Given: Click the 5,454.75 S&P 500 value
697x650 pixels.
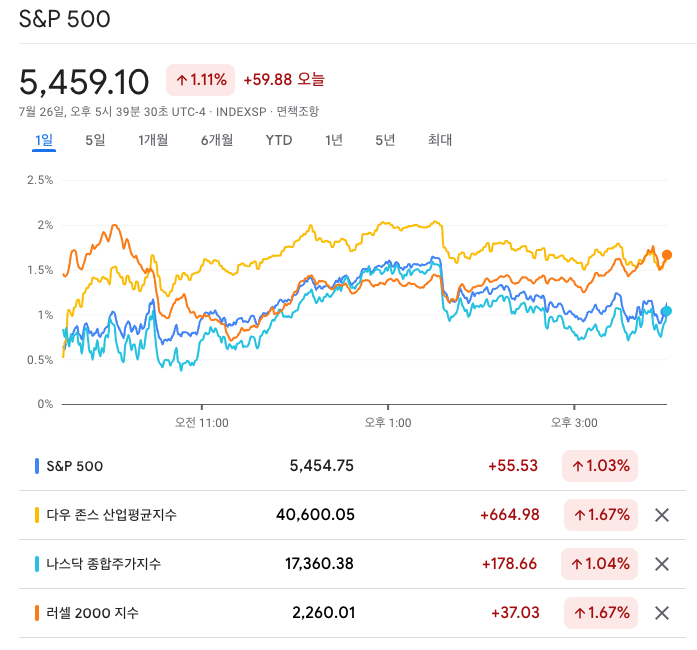Looking at the screenshot, I should point(321,466).
